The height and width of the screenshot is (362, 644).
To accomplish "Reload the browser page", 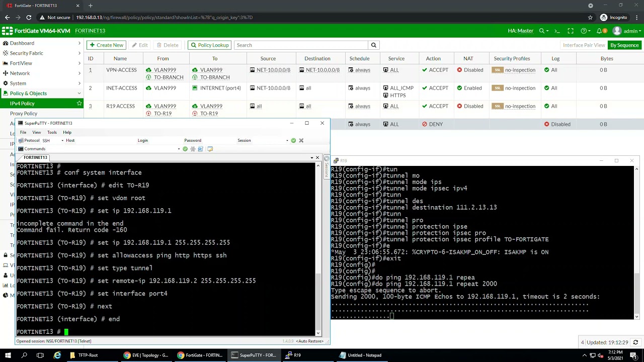I will [29, 17].
